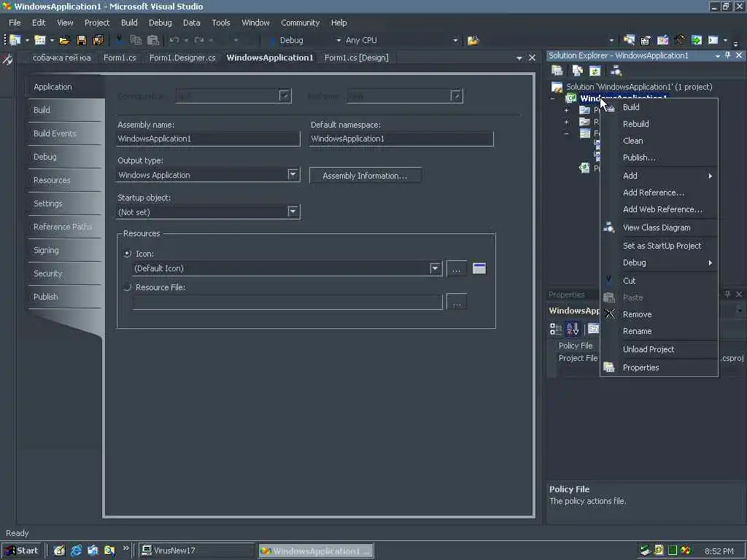Select the Icon radio button

[127, 254]
